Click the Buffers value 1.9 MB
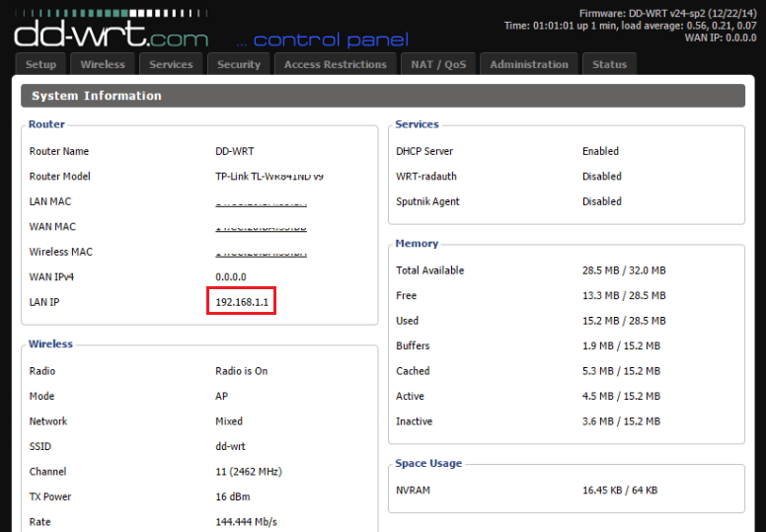 coord(621,345)
